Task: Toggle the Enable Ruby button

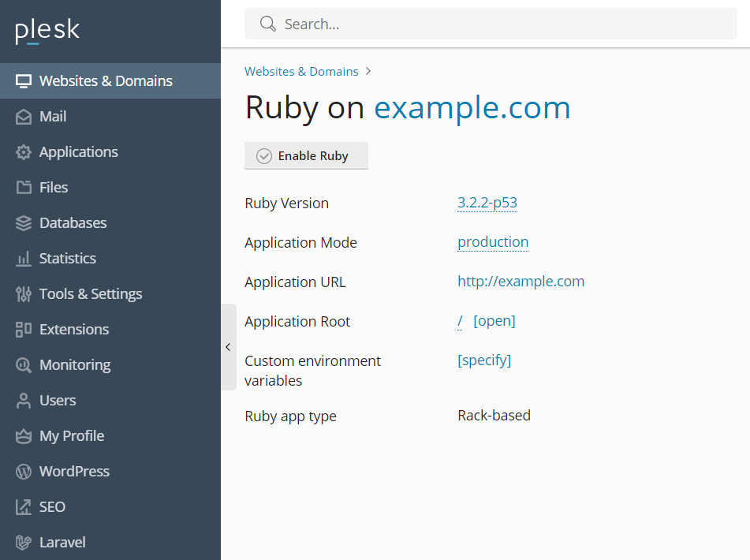Action: coord(306,156)
